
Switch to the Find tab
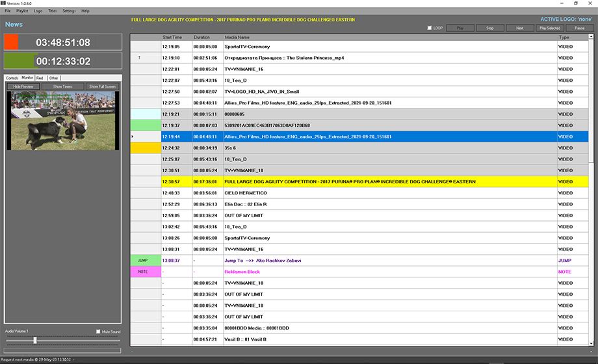[40, 78]
